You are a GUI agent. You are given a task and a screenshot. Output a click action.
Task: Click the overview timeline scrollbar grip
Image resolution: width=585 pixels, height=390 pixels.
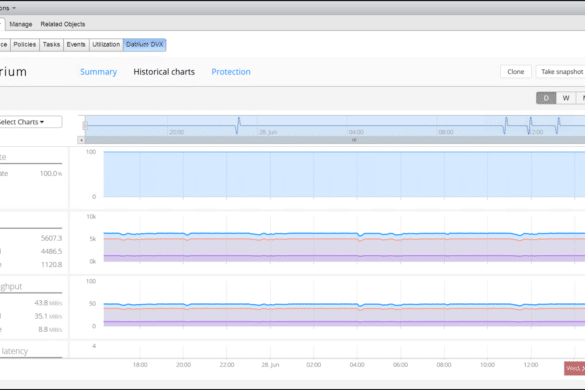354,140
